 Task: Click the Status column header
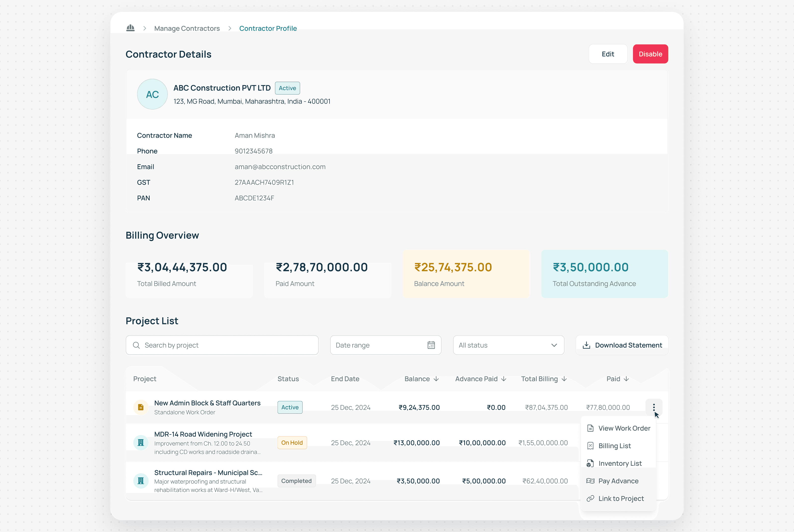click(288, 379)
